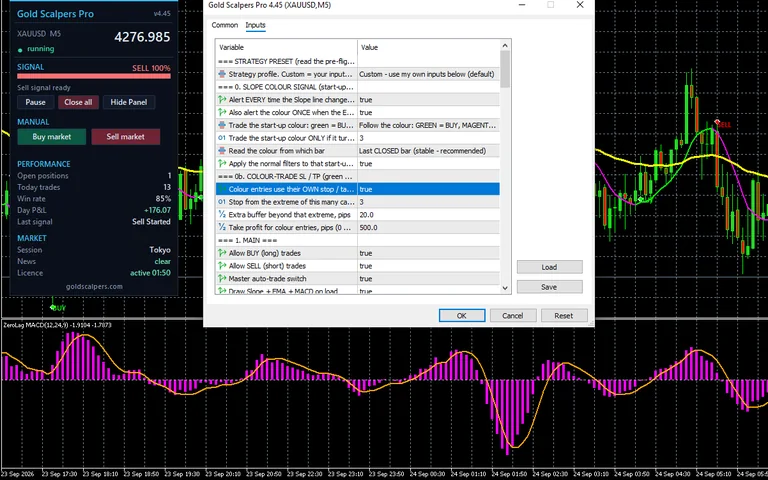Viewport: 768px width, 480px height.
Task: Click icon beside 'Alert EVERY time the Slope line' row
Action: pyautogui.click(x=222, y=99)
